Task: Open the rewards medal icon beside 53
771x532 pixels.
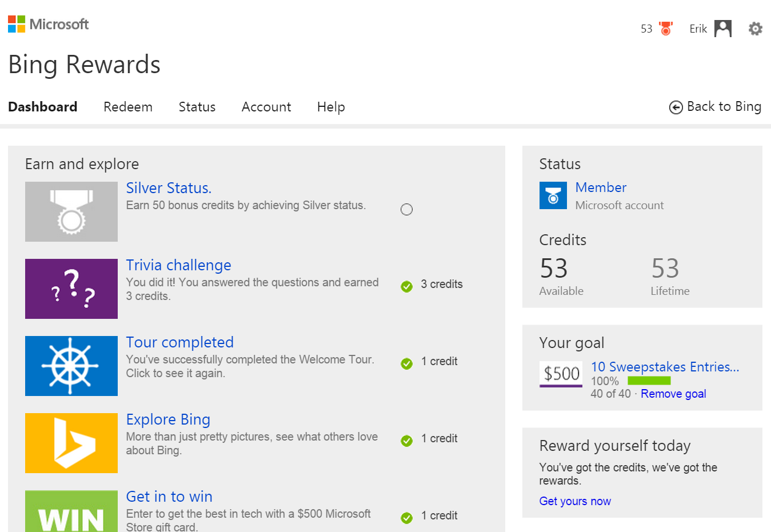Action: (x=666, y=29)
